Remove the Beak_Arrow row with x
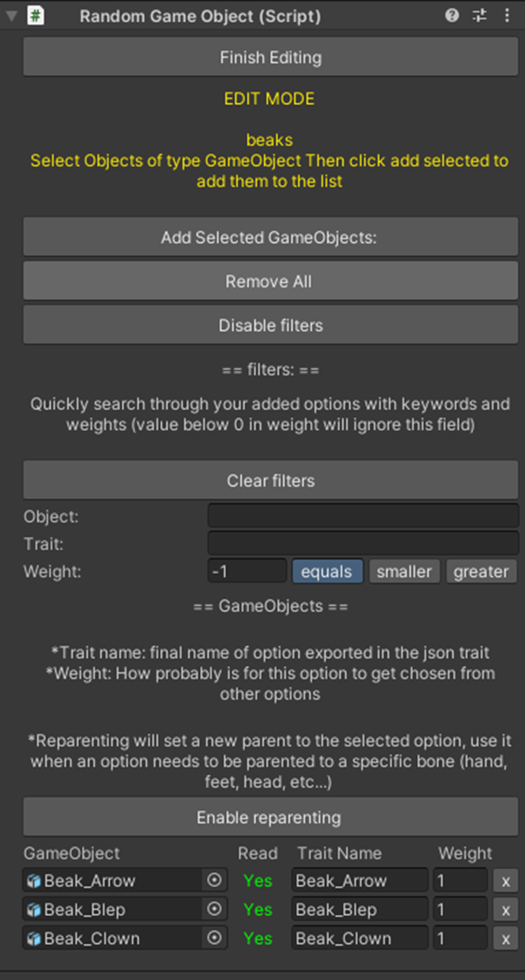Screen dimensions: 525x980 [506, 881]
